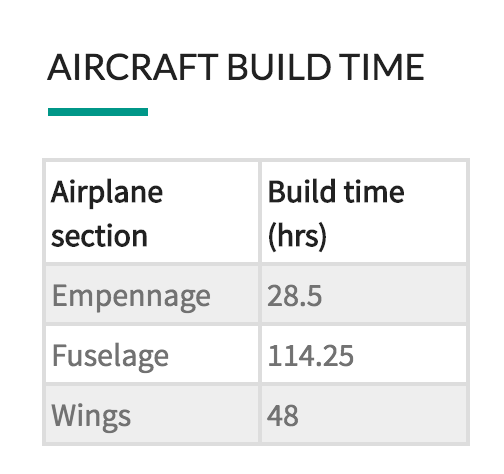Select the Airplane section column header

(152, 212)
